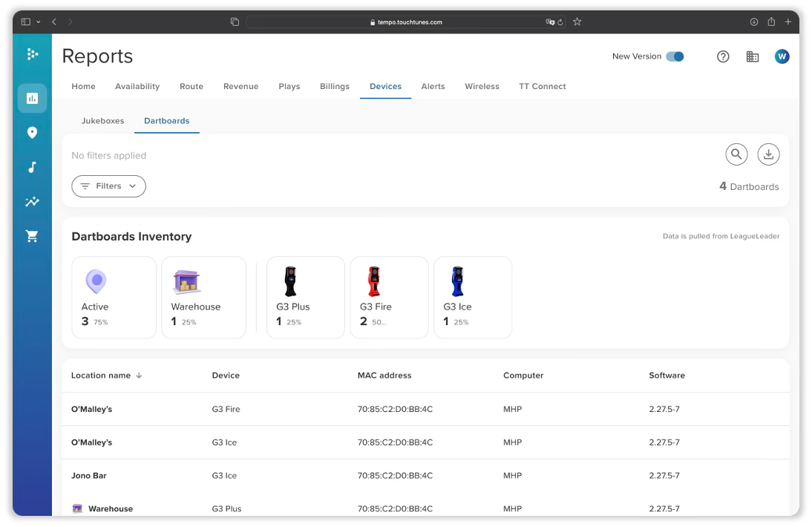This screenshot has width=812, height=527.
Task: Sort by Location name column arrow
Action: (x=139, y=376)
